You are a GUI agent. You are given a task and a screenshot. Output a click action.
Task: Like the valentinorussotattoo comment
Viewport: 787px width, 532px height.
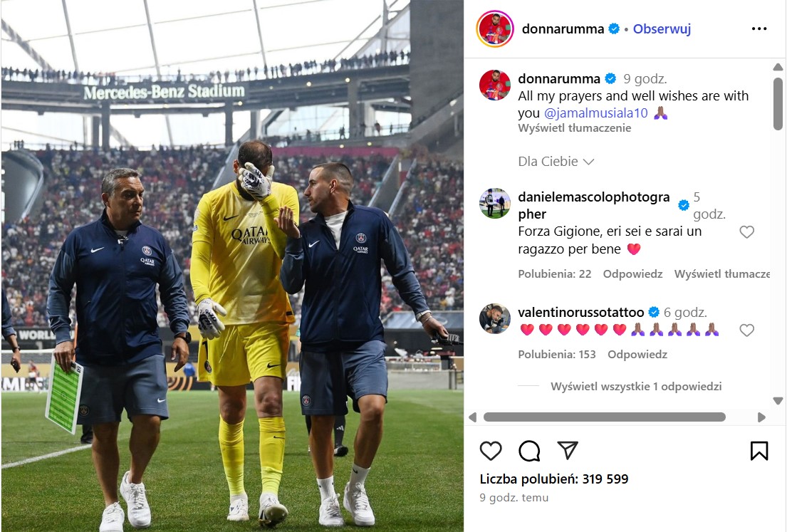[746, 330]
